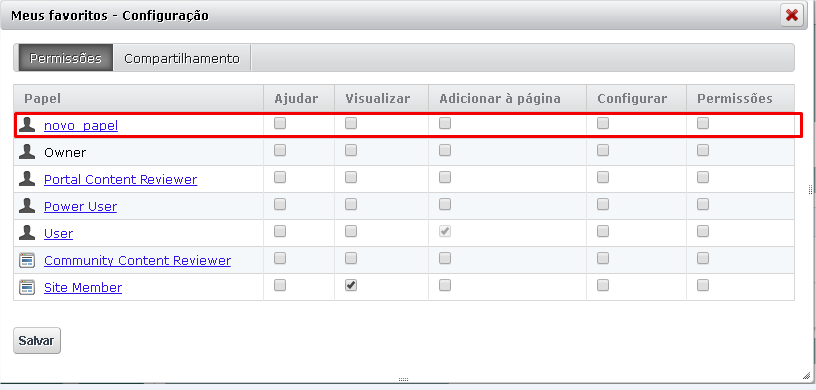Screen dimensions: 816x390
Task: Enable Permissões for Site Member
Action: pos(703,285)
